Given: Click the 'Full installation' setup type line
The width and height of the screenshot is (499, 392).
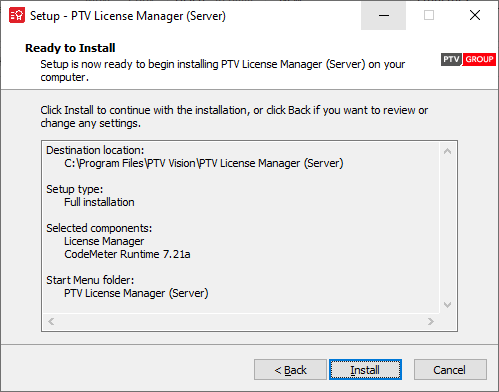Looking at the screenshot, I should click(99, 202).
